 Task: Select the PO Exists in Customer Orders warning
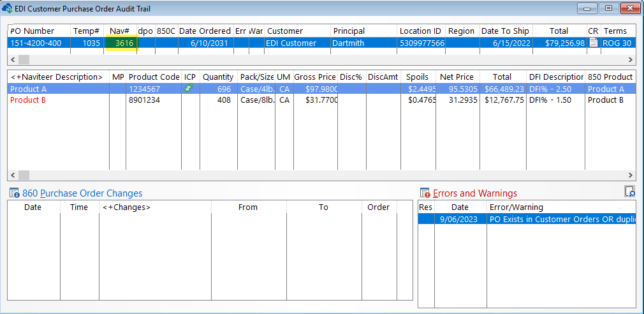(562, 219)
